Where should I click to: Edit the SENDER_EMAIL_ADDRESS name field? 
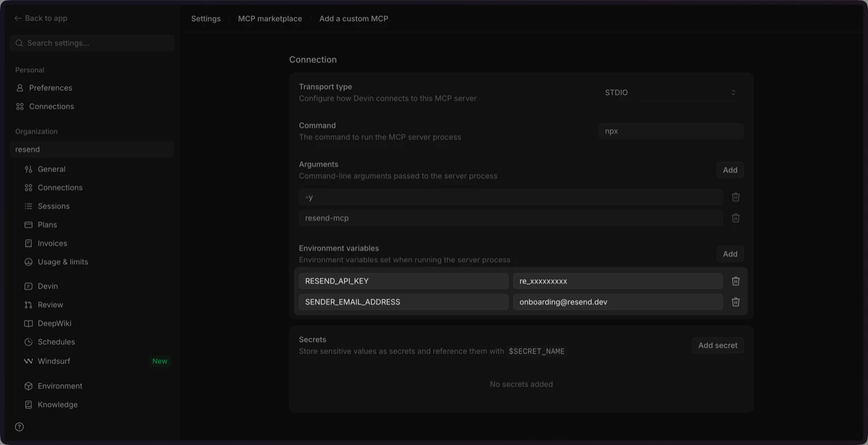click(403, 301)
